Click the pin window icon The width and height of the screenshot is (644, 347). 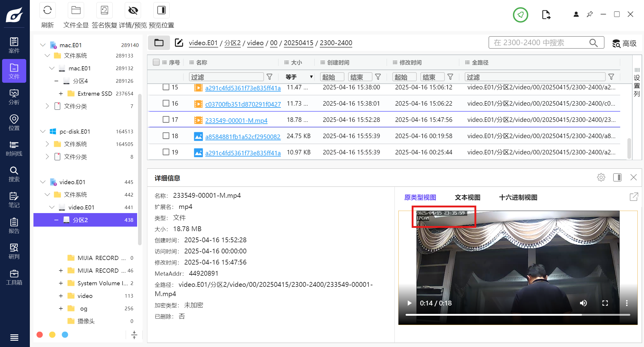point(590,14)
